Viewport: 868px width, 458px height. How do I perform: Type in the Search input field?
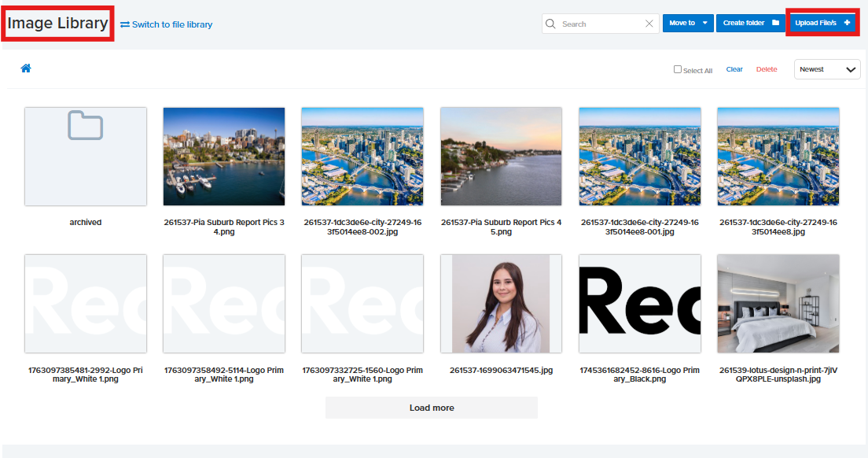point(599,24)
